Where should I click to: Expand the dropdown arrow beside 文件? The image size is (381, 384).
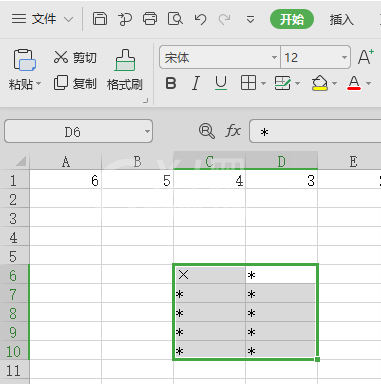pyautogui.click(x=68, y=19)
